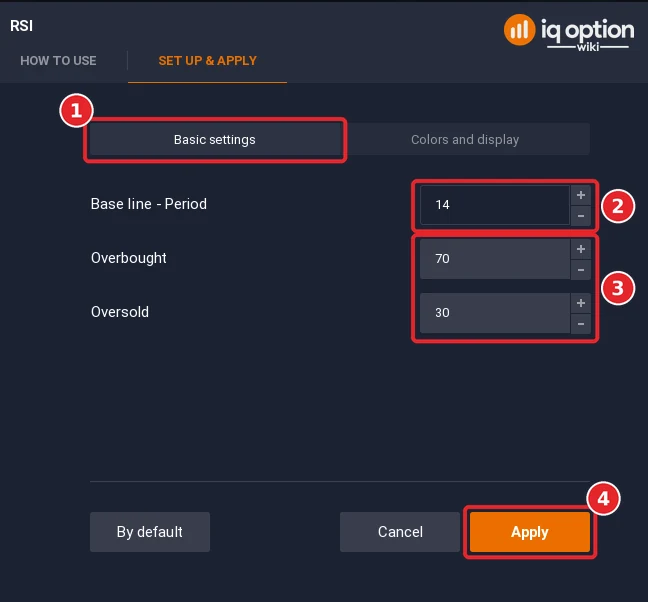
Task: Click the 'Overbought' label
Action: (x=129, y=258)
